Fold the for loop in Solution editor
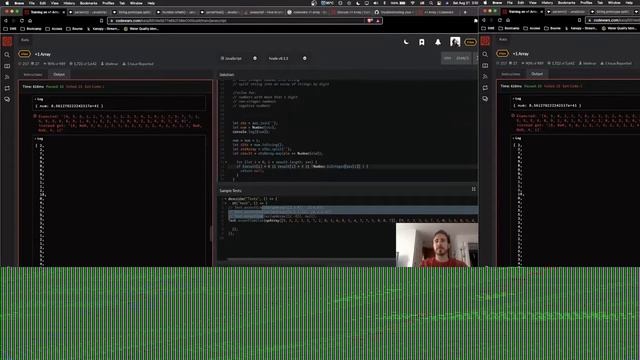640x360 pixels. (226, 162)
